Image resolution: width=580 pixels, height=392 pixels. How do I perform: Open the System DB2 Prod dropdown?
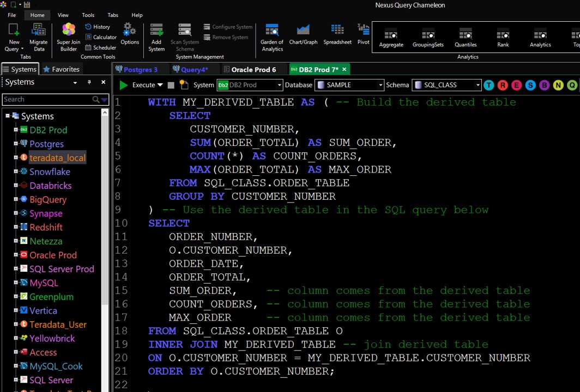(279, 85)
